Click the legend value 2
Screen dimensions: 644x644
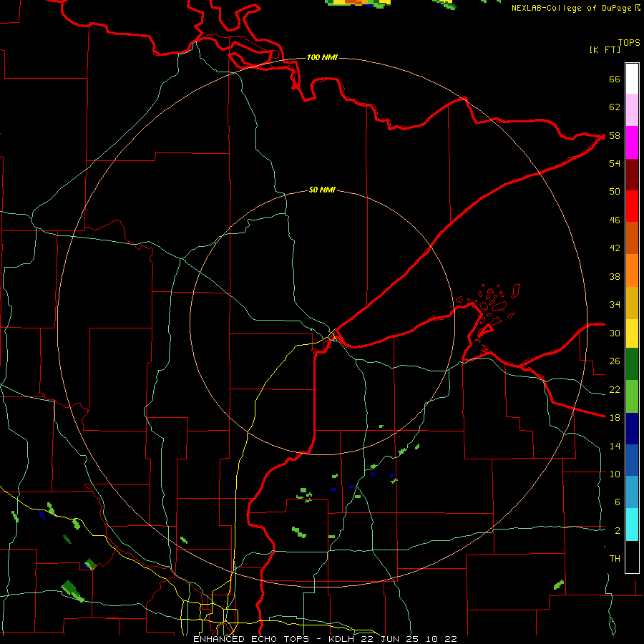tap(618, 531)
